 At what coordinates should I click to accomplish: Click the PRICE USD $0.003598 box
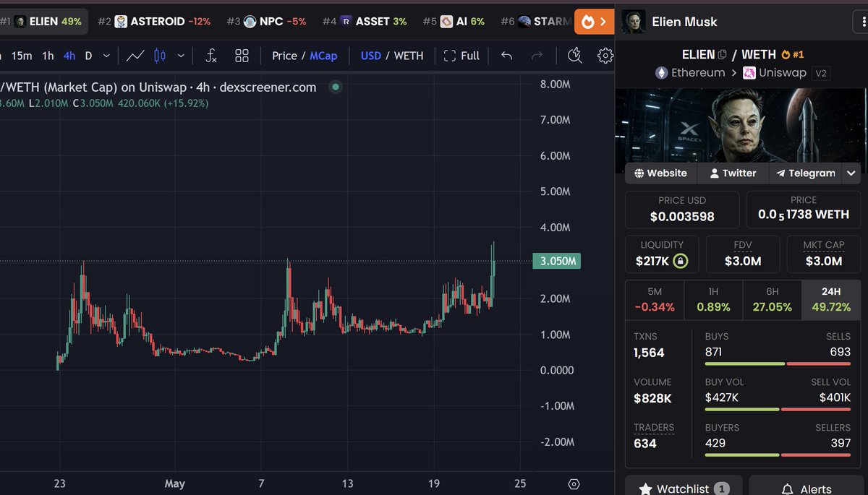[x=682, y=210]
